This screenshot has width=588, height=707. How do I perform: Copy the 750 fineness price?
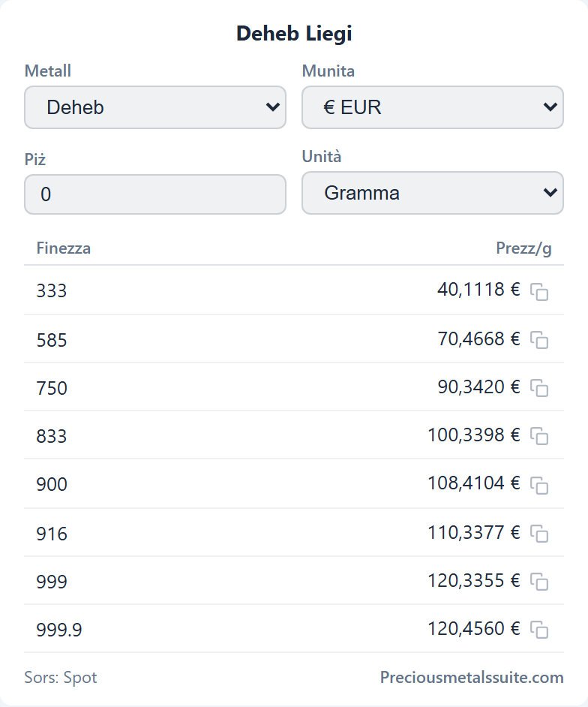click(x=539, y=388)
